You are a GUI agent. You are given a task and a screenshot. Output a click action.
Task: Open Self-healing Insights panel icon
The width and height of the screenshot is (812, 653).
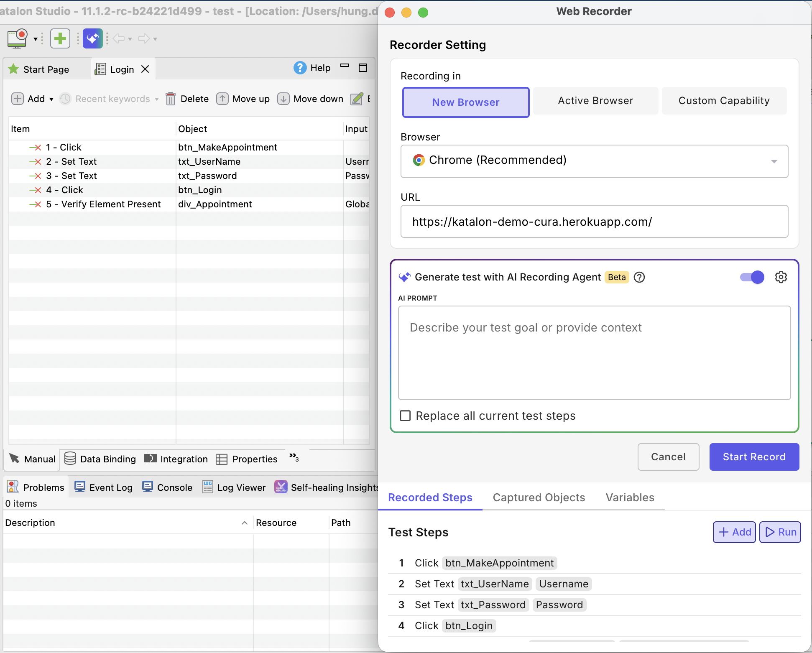click(281, 487)
